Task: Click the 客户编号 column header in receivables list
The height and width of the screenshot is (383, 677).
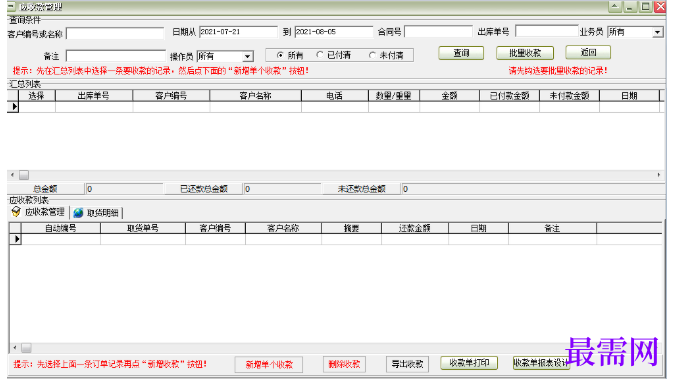Action: [215, 228]
